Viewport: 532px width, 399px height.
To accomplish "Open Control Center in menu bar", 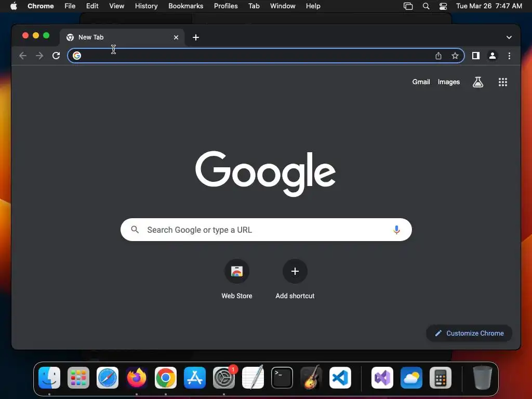I will point(443,6).
